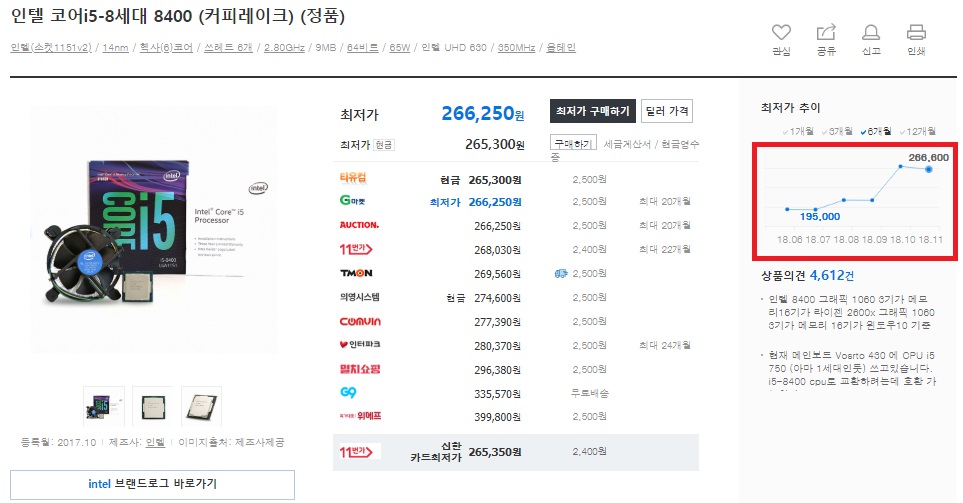Open the TMON seller logo
Image resolution: width=963 pixels, height=503 pixels.
(x=356, y=273)
